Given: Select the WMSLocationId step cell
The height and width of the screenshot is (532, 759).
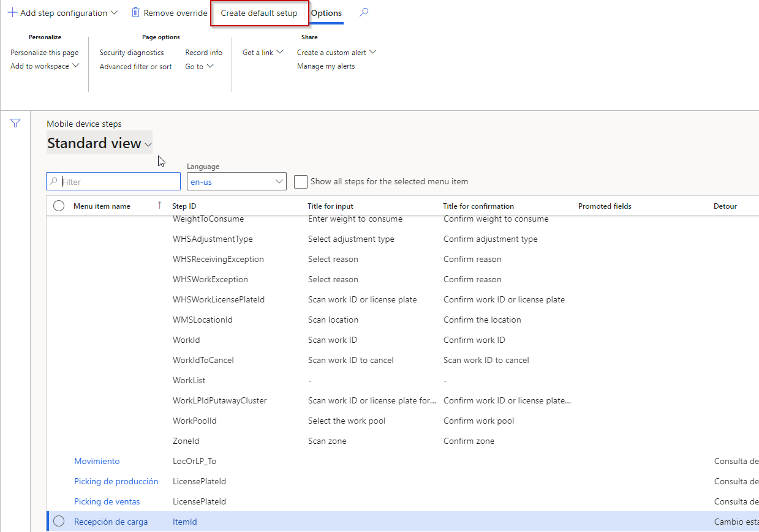Looking at the screenshot, I should click(x=203, y=320).
